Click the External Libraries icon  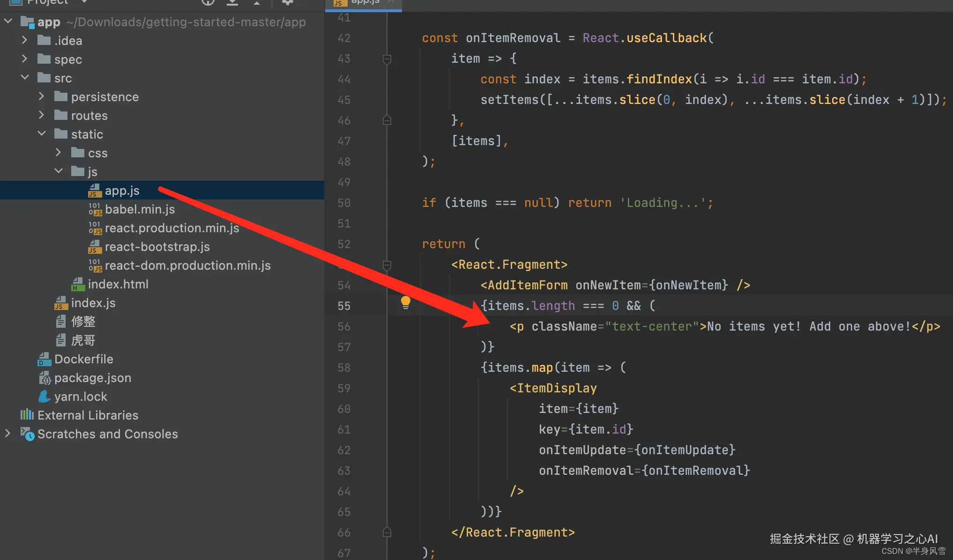tap(27, 415)
